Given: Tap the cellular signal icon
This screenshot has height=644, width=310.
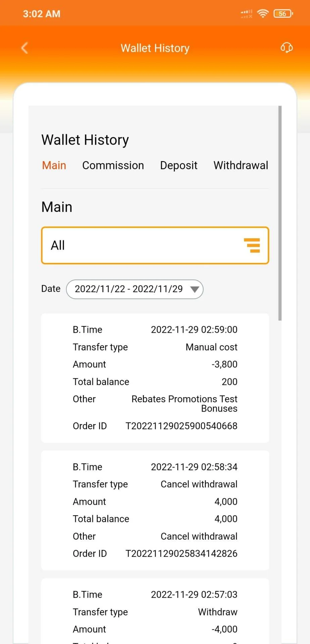Looking at the screenshot, I should [x=247, y=14].
